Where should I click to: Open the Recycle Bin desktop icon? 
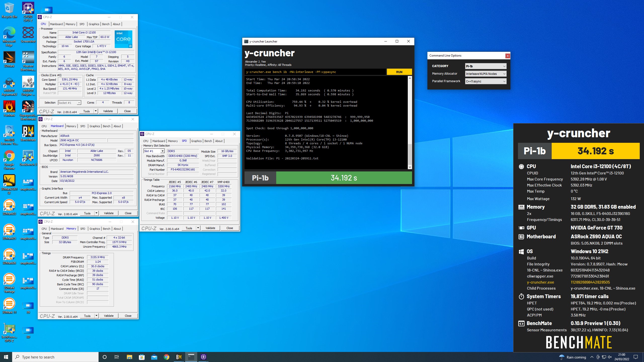tap(9, 11)
